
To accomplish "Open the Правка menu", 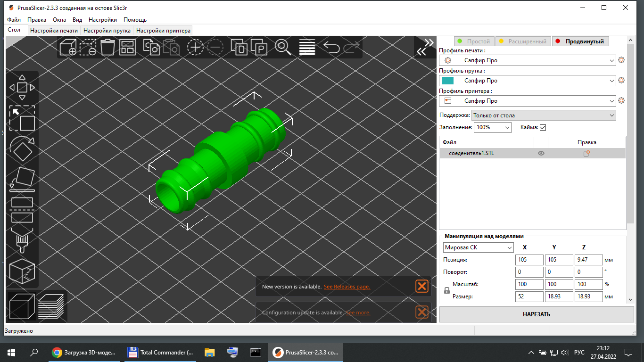I will tap(37, 20).
